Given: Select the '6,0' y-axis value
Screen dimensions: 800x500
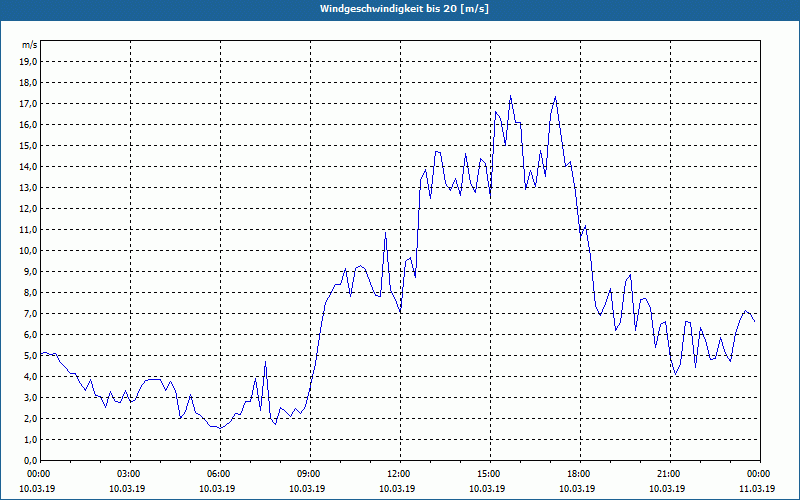Looking at the screenshot, I should pyautogui.click(x=31, y=335).
